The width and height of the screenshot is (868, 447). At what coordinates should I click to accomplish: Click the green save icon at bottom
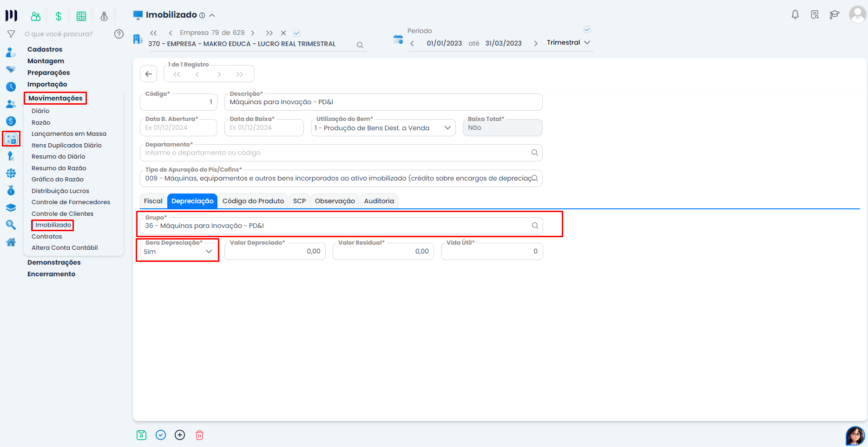[x=142, y=435]
